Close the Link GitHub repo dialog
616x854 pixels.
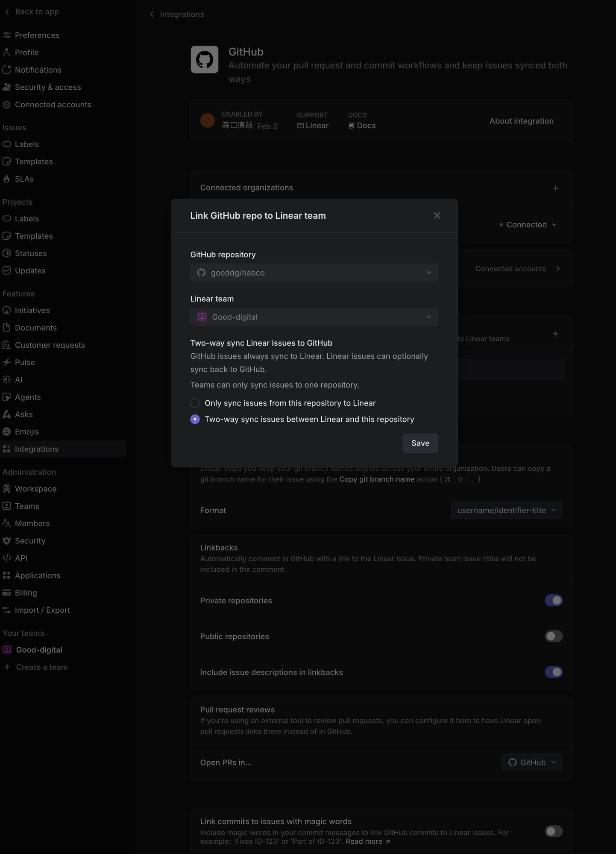pos(437,216)
